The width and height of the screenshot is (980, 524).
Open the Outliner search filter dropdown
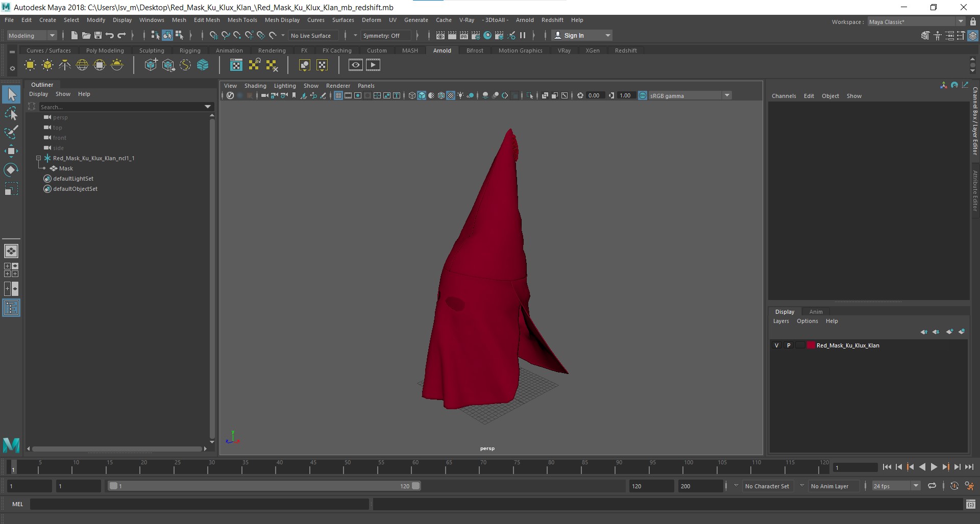(x=208, y=107)
